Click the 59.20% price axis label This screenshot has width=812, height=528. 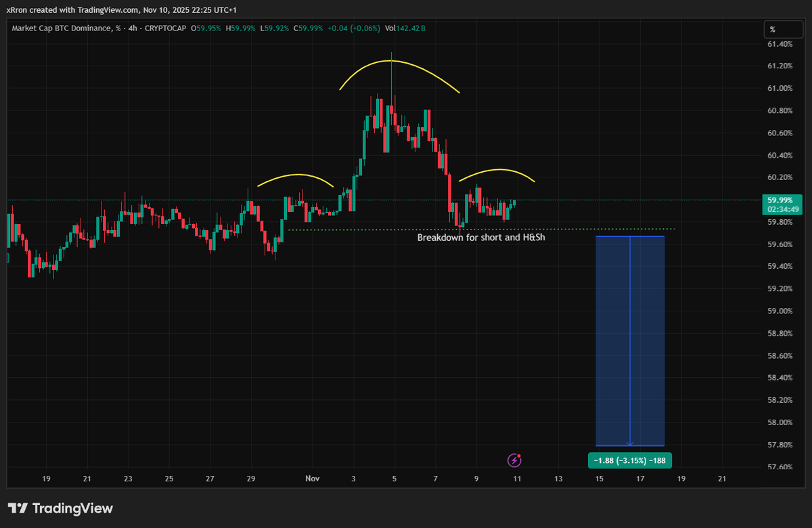[780, 288]
